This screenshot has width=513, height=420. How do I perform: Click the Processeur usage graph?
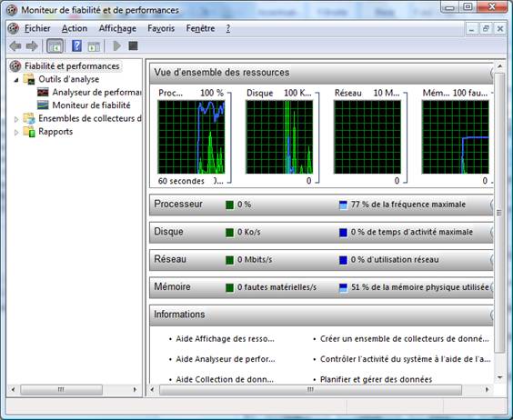click(x=191, y=137)
